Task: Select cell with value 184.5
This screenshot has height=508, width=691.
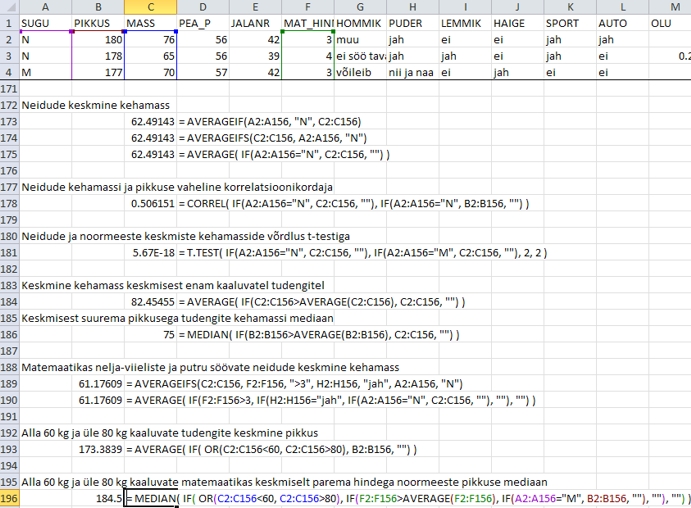Action: (x=98, y=499)
